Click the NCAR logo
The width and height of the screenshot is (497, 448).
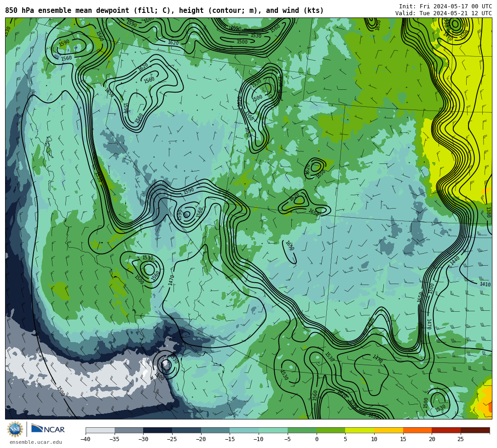click(x=48, y=429)
